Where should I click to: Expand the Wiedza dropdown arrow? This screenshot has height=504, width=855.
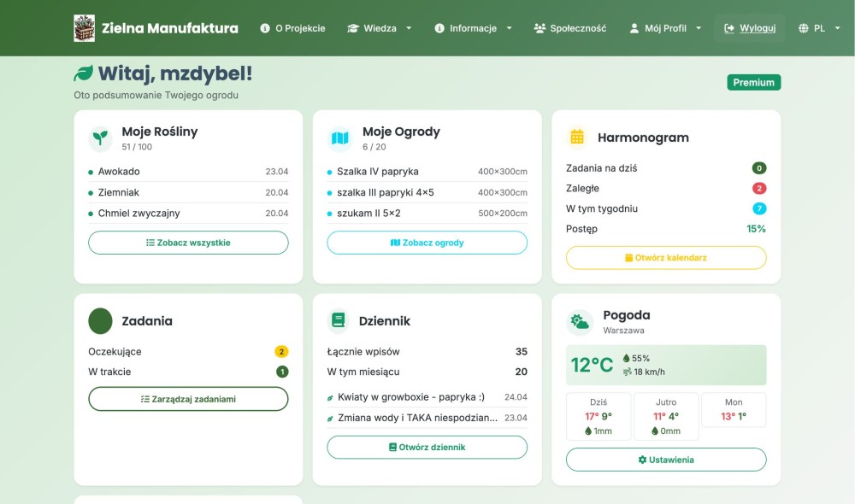[409, 28]
